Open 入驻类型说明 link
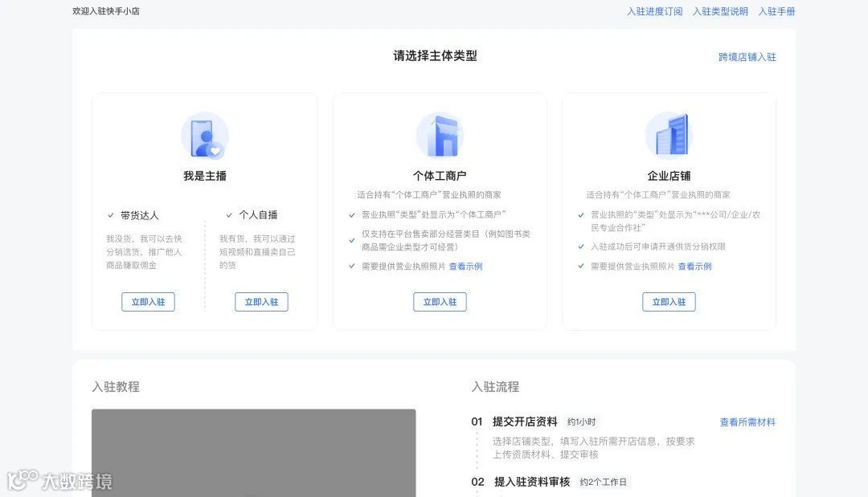This screenshot has height=497, width=868. [719, 11]
